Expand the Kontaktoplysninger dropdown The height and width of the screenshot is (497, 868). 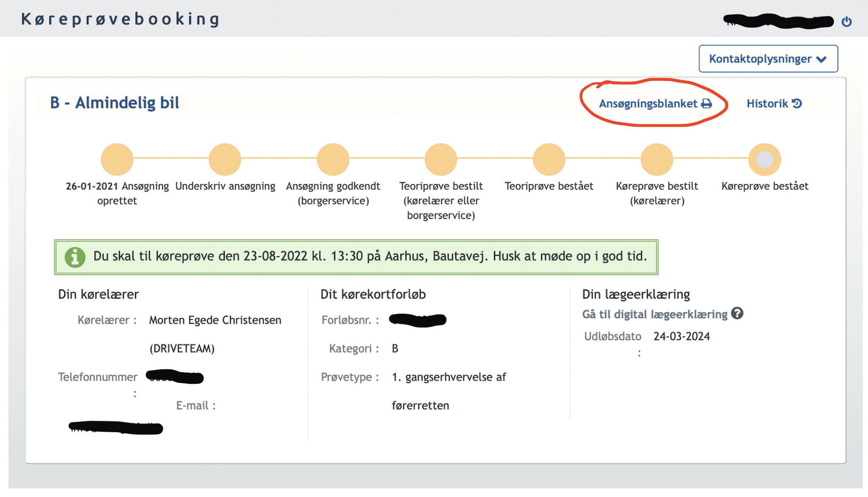pos(768,59)
